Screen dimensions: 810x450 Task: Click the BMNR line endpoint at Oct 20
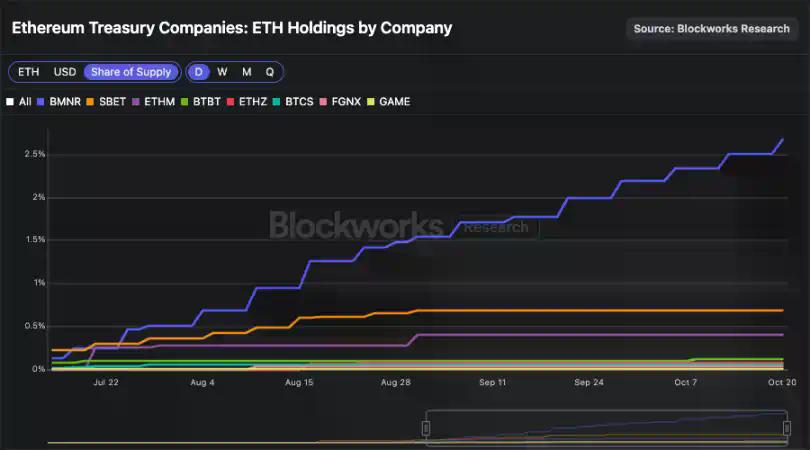pyautogui.click(x=782, y=139)
